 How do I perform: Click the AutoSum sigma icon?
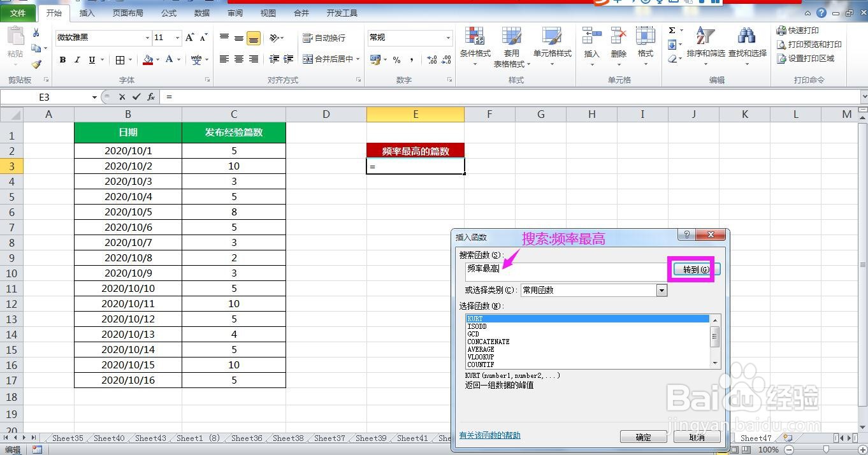pos(672,31)
